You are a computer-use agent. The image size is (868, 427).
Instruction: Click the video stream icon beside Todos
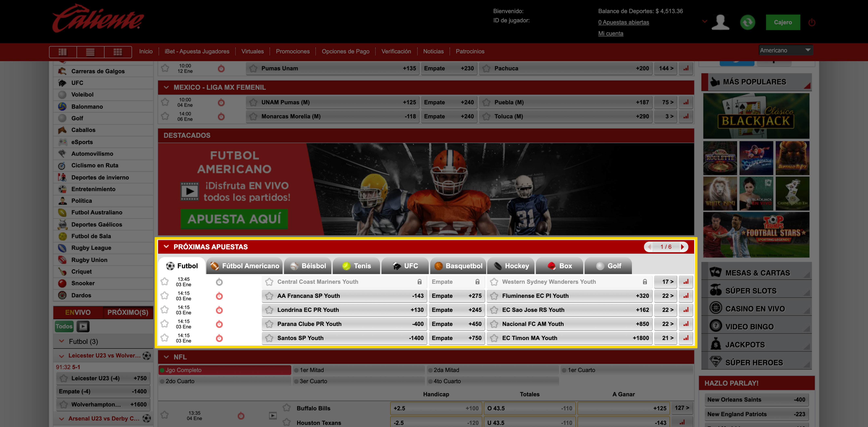click(x=83, y=326)
